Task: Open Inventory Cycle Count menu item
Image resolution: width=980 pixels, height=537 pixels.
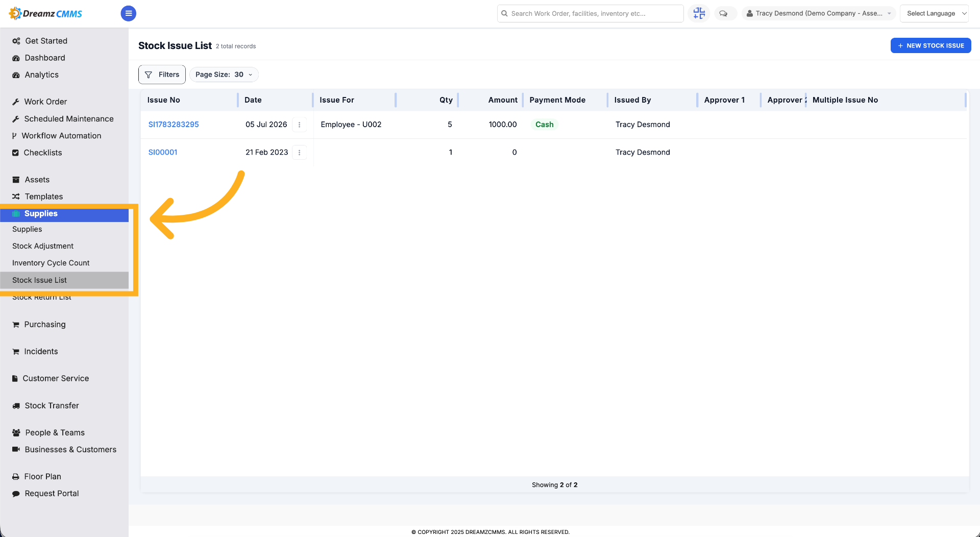Action: click(x=51, y=263)
